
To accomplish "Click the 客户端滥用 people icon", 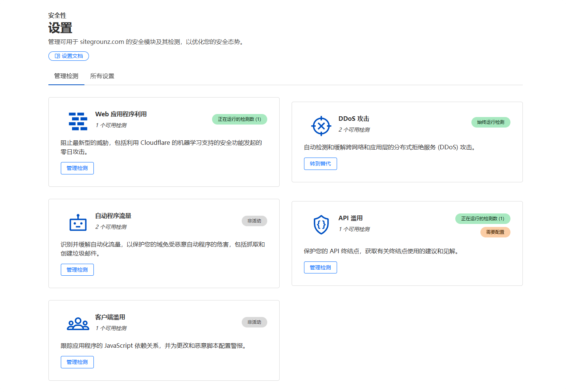I will point(77,323).
